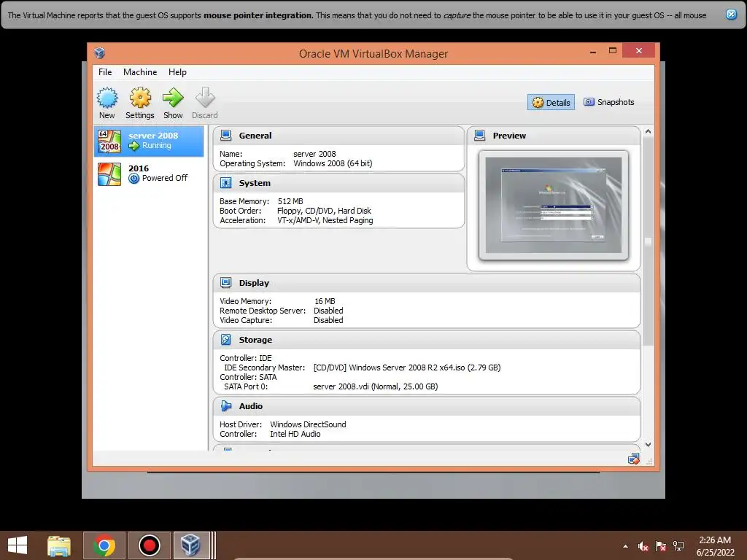Click the muted volume tray icon
The height and width of the screenshot is (560, 747).
point(643,546)
